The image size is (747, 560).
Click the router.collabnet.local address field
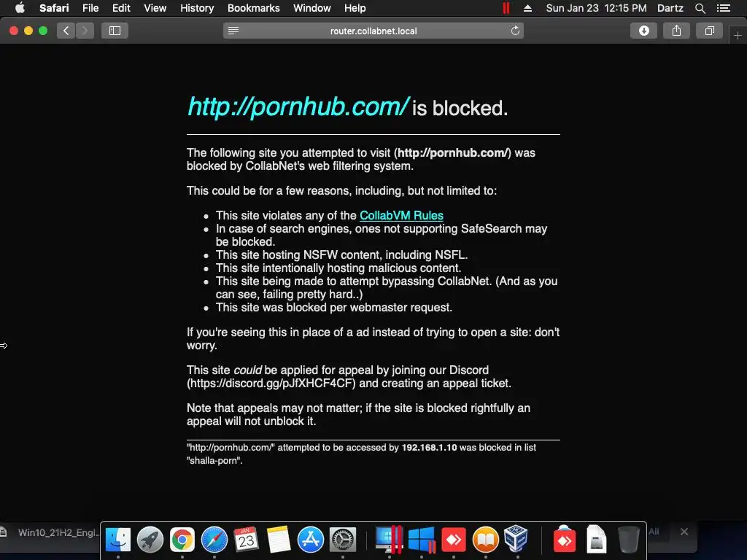[x=373, y=31]
